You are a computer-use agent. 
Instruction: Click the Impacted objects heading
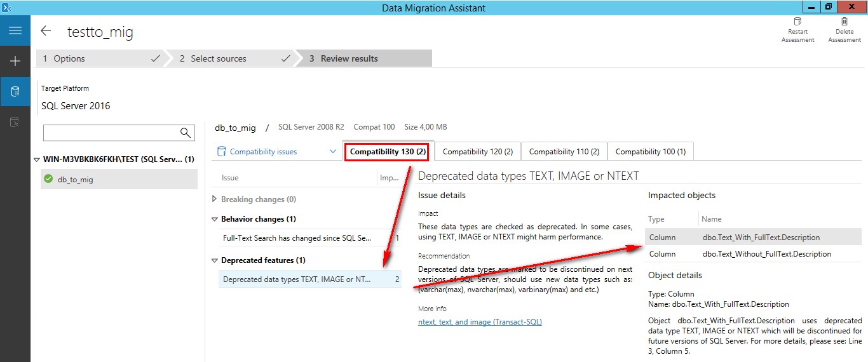(682, 196)
